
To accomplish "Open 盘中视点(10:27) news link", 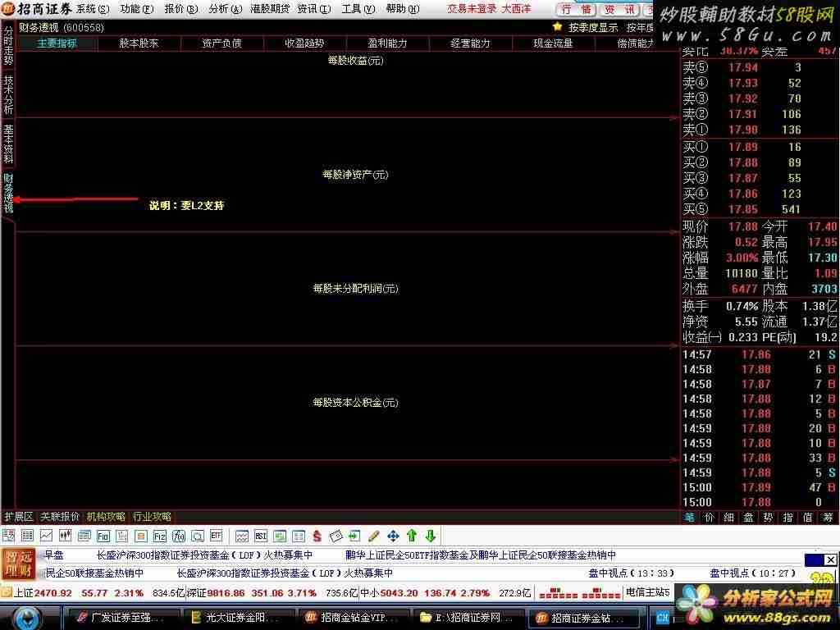I will [753, 573].
